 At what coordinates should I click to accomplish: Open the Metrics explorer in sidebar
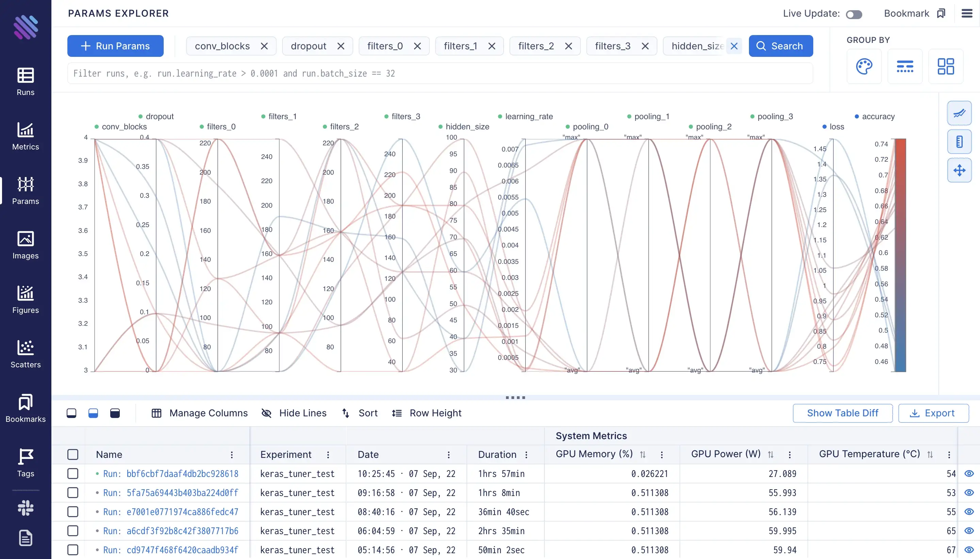click(25, 136)
